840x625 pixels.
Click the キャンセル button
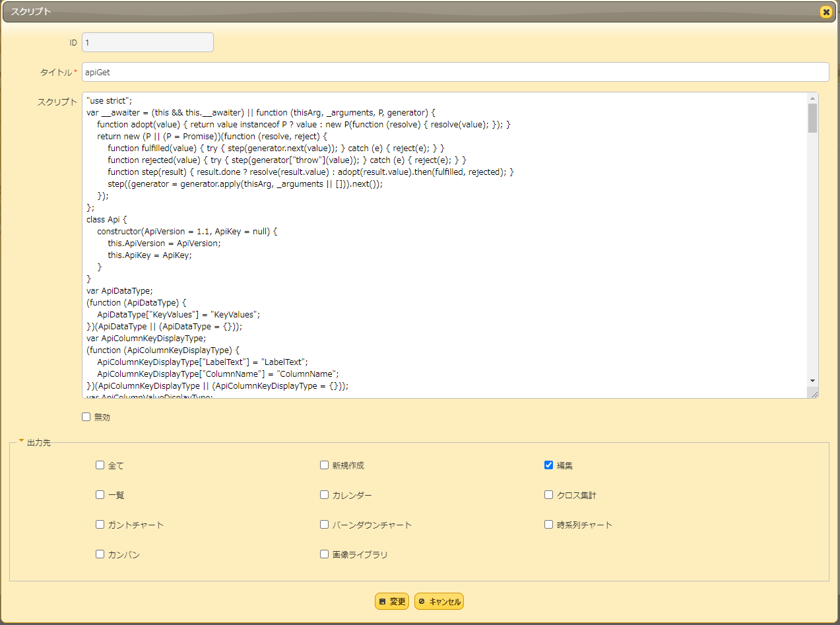438,601
